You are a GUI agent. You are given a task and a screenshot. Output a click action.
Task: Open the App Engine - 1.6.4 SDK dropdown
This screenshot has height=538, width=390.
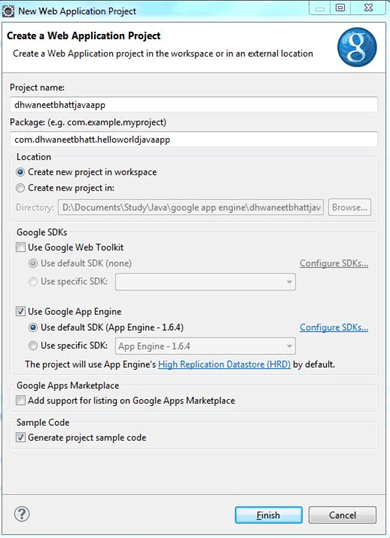click(x=205, y=346)
